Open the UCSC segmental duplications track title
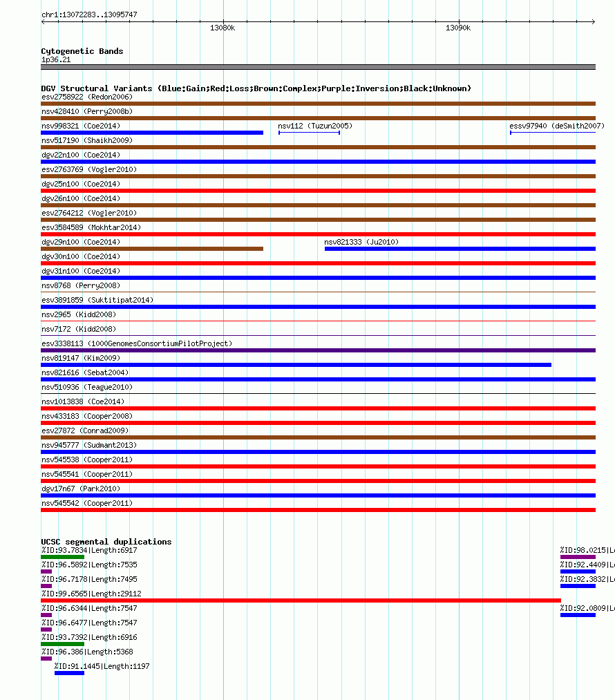This screenshot has width=615, height=700. [x=106, y=542]
